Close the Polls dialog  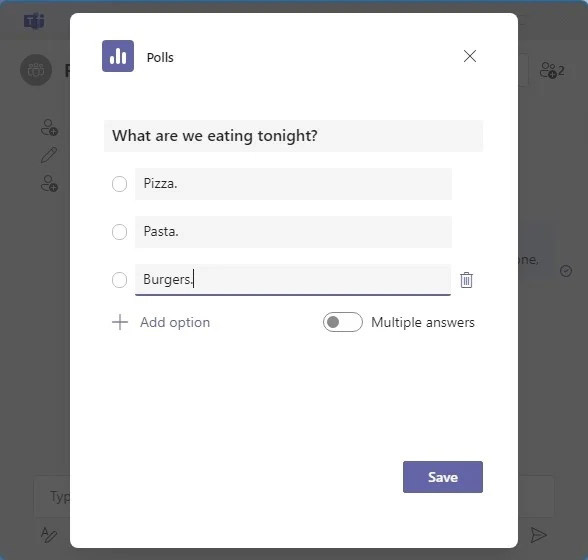click(470, 56)
